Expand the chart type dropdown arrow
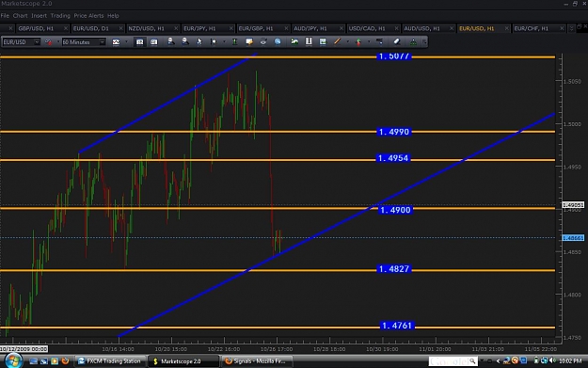 (126, 42)
